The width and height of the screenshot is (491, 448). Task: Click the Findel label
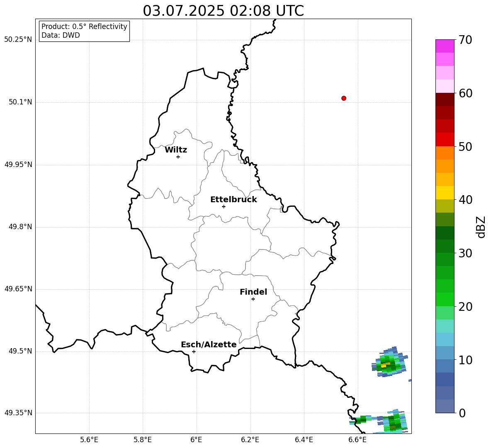pyautogui.click(x=253, y=292)
